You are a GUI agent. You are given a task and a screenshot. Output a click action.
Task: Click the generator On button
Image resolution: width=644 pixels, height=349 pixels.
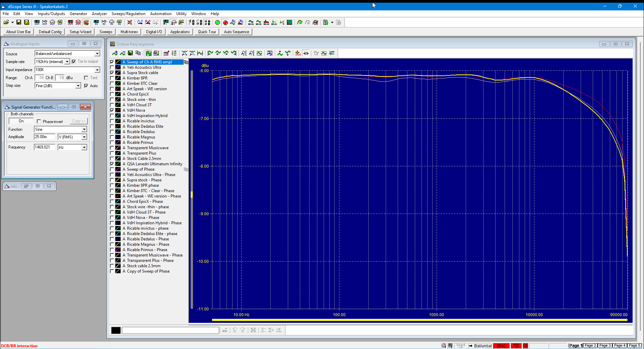click(21, 121)
